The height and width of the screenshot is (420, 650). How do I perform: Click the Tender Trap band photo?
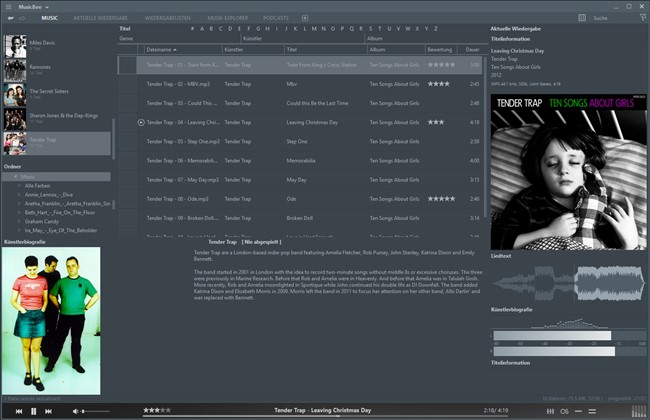pos(51,320)
